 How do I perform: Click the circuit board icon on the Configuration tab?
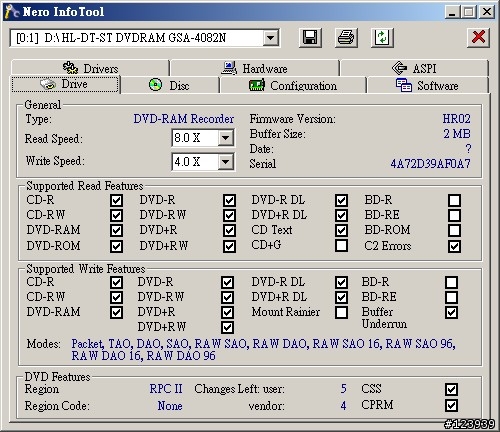(257, 85)
